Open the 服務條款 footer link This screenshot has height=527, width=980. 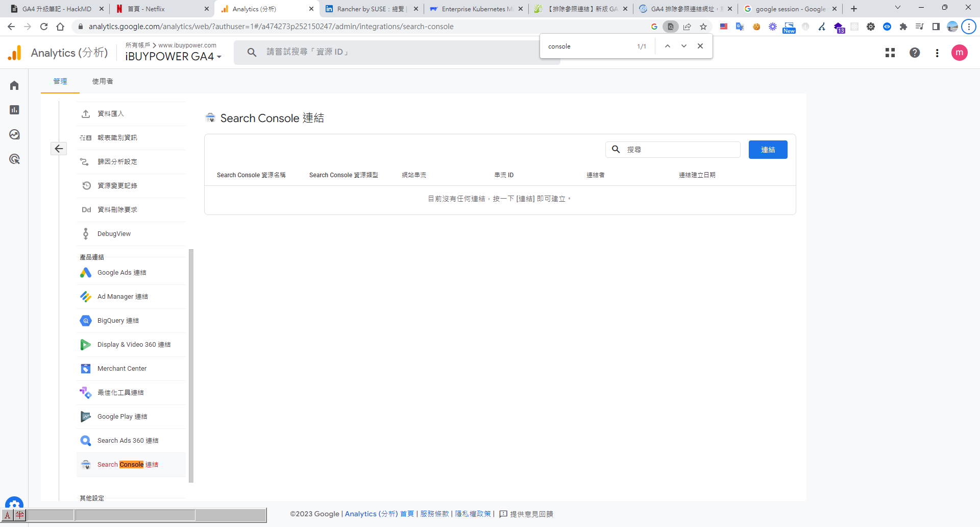point(434,514)
